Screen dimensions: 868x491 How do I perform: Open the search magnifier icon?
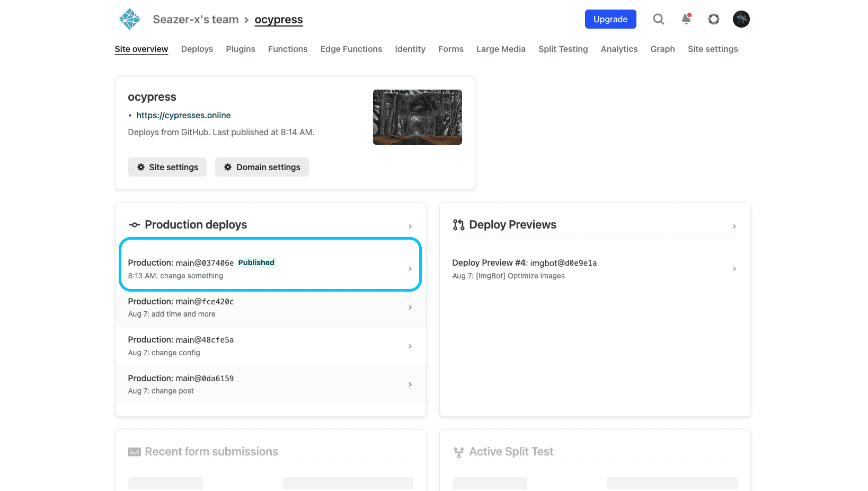click(659, 19)
